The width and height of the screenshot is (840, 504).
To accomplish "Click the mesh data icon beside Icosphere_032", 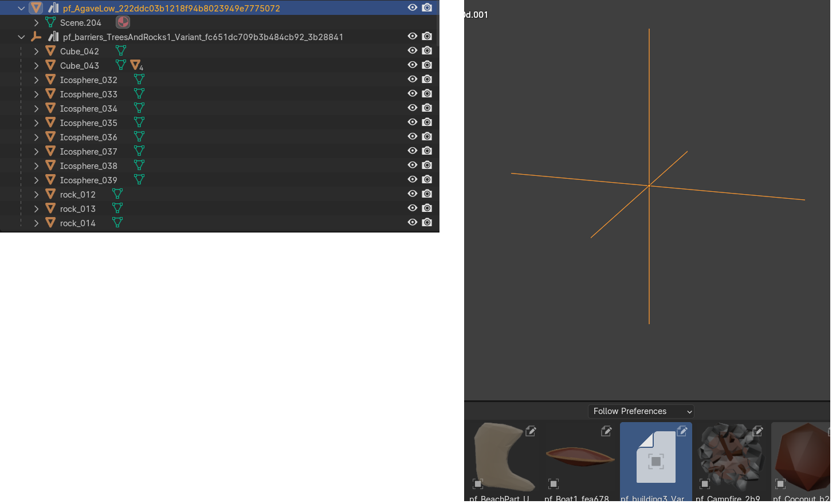I will [x=139, y=79].
